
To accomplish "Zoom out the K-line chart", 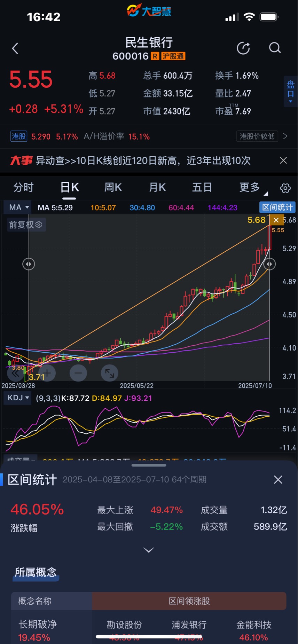I will 78,373.
